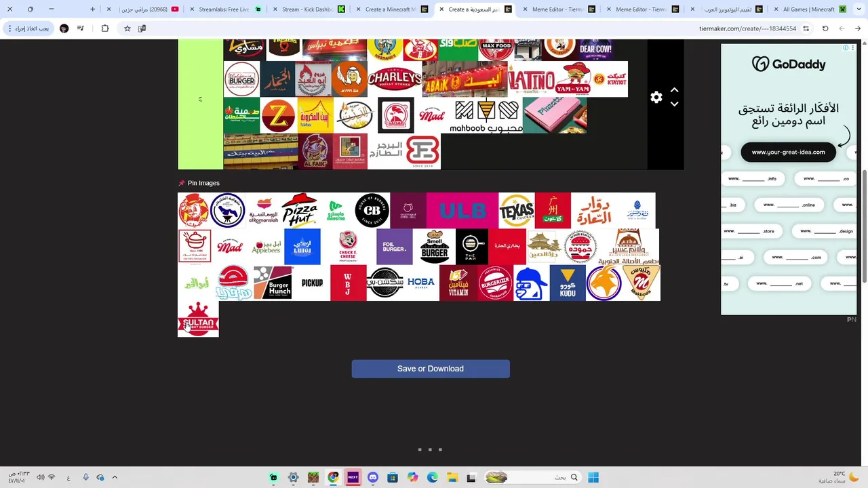
Task: Click Save or Download
Action: 431,369
